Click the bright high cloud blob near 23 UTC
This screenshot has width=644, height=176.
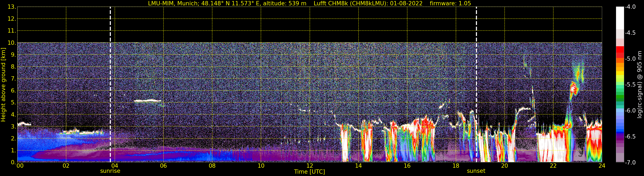coord(574,88)
